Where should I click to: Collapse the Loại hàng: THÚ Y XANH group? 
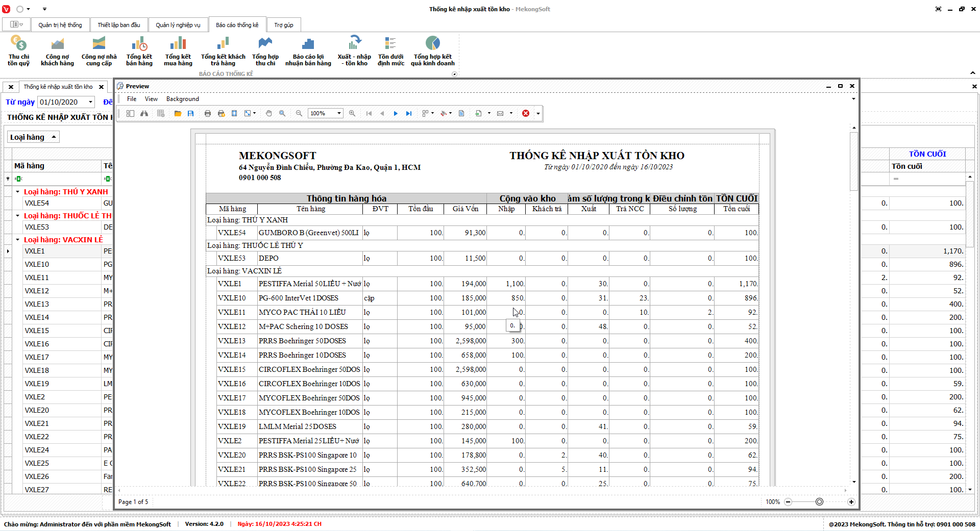coord(17,192)
